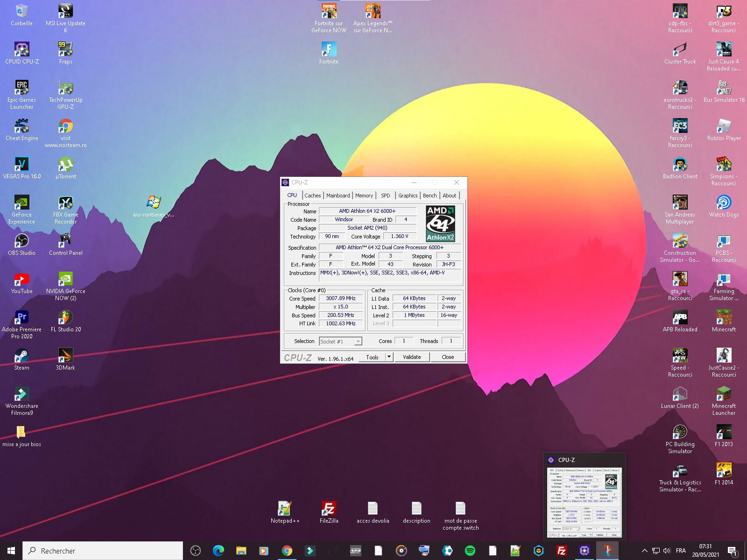Image resolution: width=747 pixels, height=560 pixels.
Task: Launch µTorrent desktop icon
Action: tap(65, 168)
